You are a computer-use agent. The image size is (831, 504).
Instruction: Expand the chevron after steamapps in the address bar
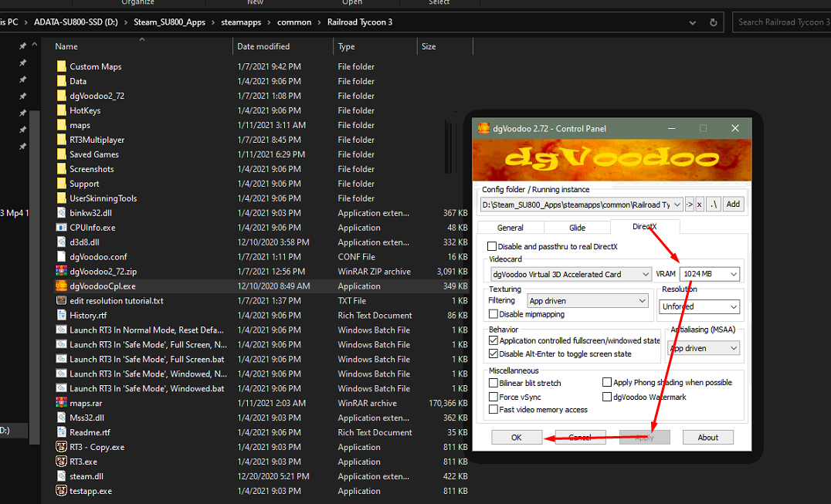pyautogui.click(x=269, y=22)
